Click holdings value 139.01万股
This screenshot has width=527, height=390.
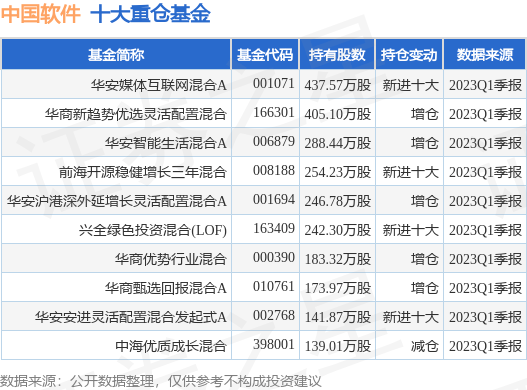338,346
